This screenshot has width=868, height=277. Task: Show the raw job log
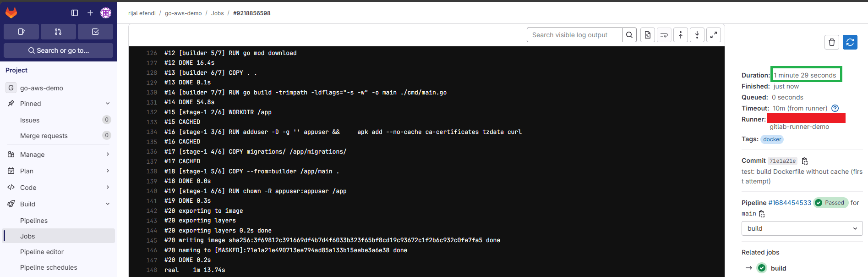coord(647,35)
